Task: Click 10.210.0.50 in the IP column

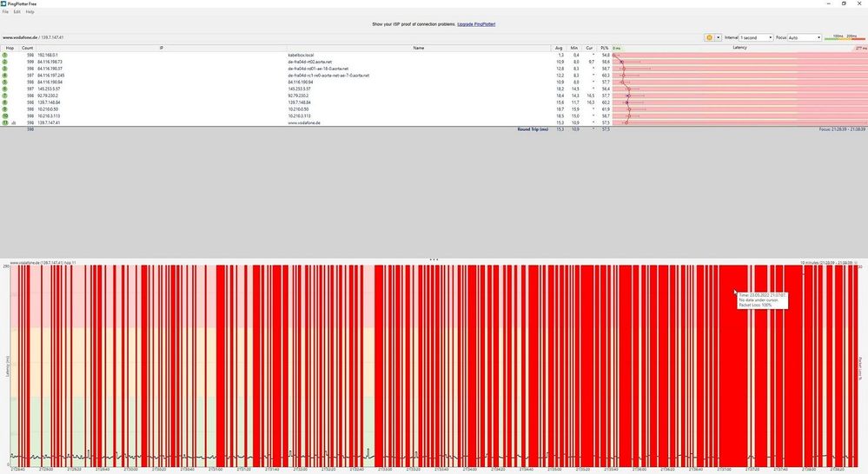Action: point(48,109)
